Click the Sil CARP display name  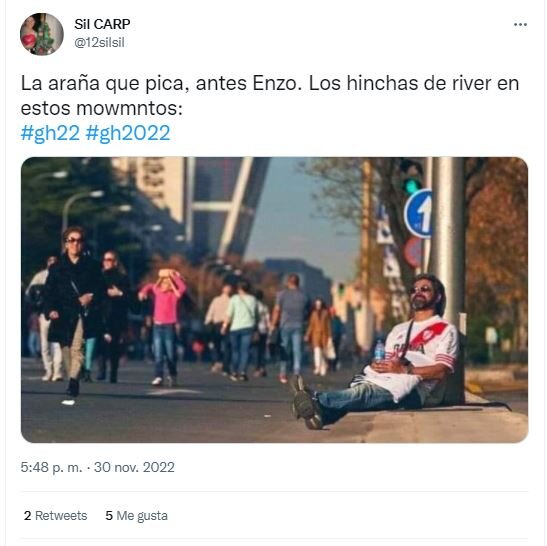(102, 24)
